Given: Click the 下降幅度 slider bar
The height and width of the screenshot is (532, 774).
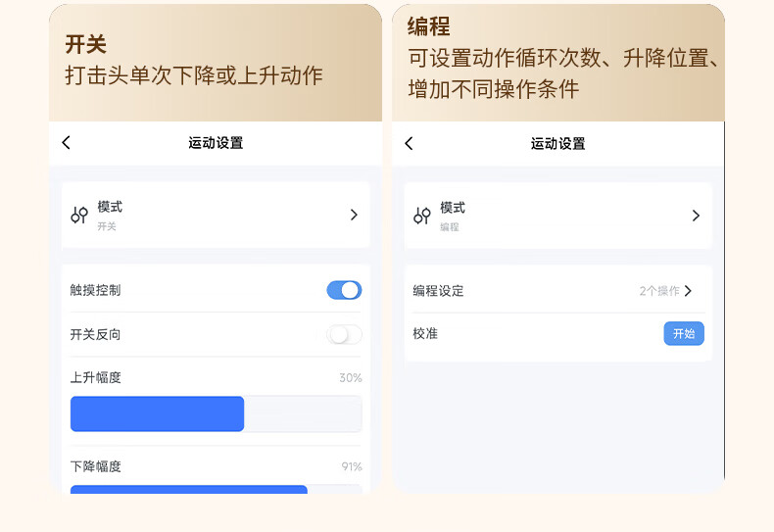Looking at the screenshot, I should point(216,489).
